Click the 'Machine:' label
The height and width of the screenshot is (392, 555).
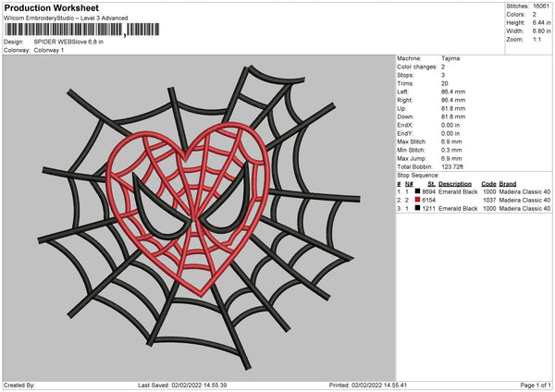click(409, 58)
